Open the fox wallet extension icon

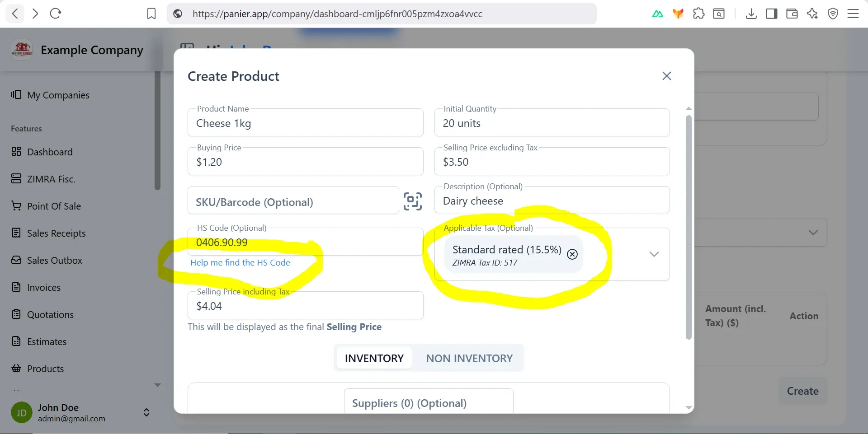tap(678, 14)
